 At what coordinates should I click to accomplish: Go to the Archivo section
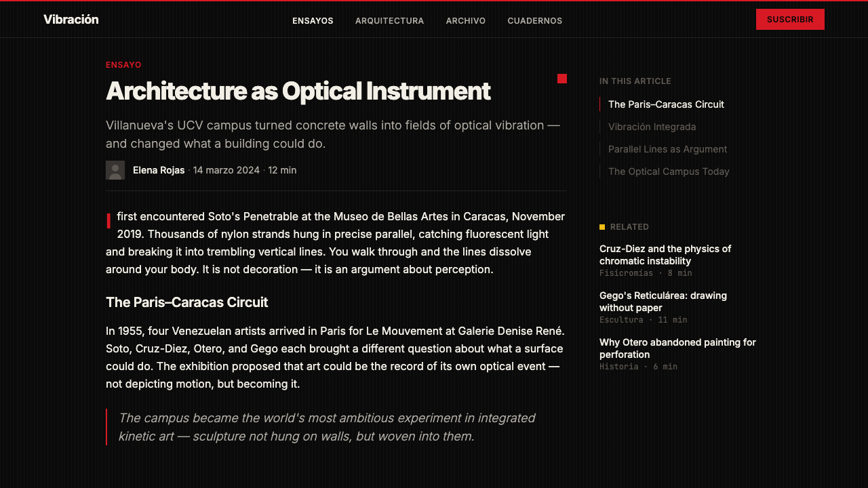[x=466, y=21]
